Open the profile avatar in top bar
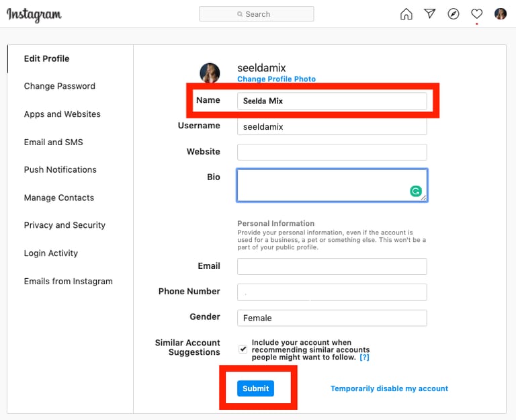516x420 pixels. [x=501, y=14]
